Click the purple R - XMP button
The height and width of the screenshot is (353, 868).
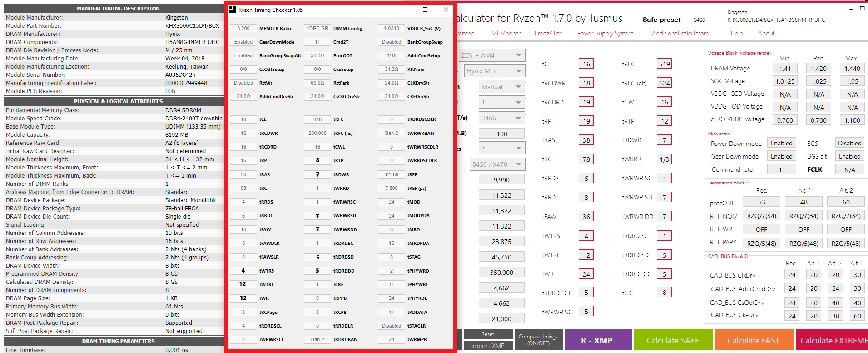pyautogui.click(x=598, y=340)
